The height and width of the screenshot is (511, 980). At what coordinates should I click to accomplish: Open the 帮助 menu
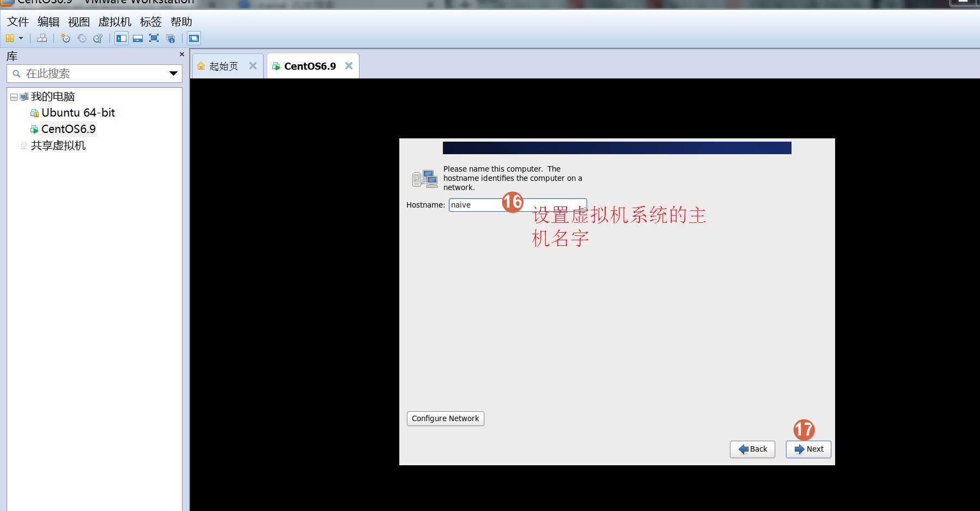181,22
